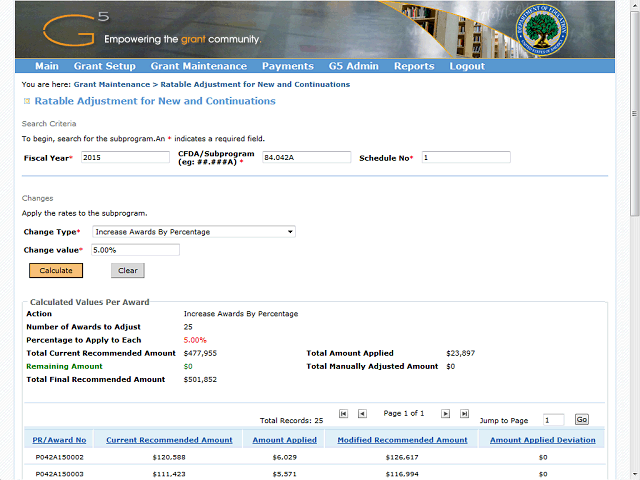Open the Payments menu
The width and height of the screenshot is (640, 480).
pyautogui.click(x=288, y=66)
